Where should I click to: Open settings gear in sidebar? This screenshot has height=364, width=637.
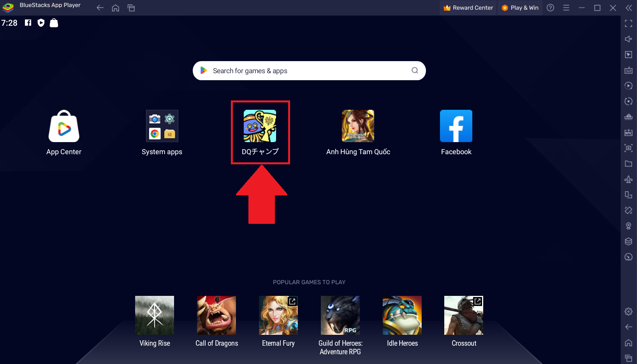tap(628, 311)
